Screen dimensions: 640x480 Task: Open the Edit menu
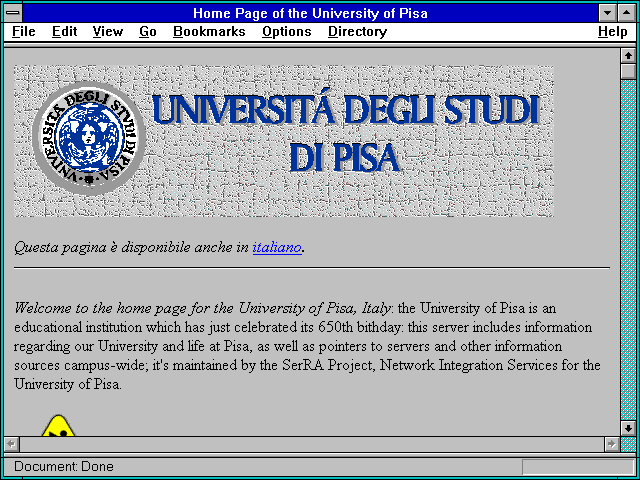pos(64,32)
